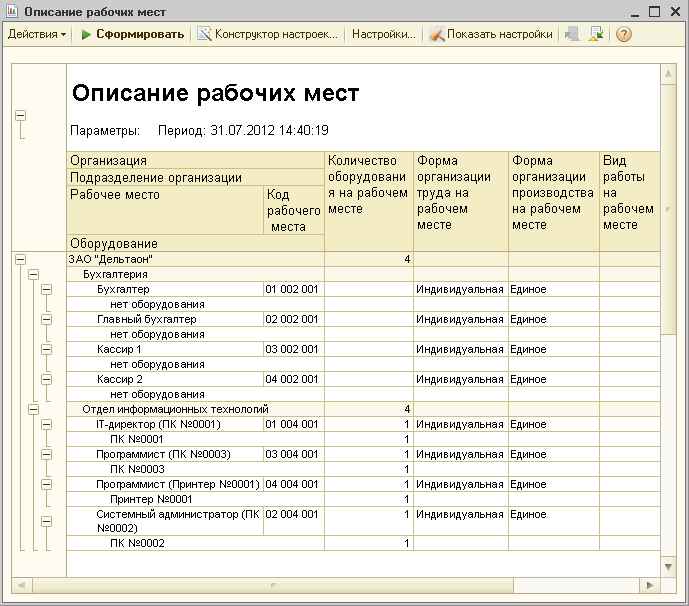Select code cell 02 002 001
The width and height of the screenshot is (689, 606).
tap(294, 319)
